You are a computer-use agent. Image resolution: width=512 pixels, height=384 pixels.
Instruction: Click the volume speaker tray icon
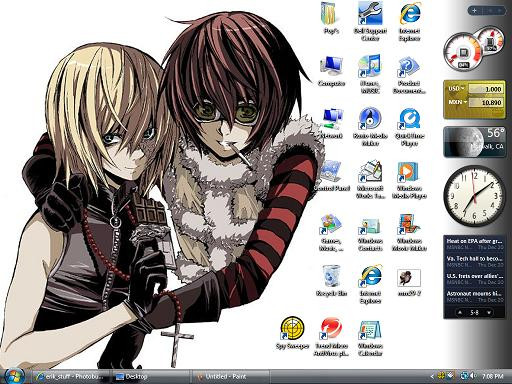click(x=473, y=376)
